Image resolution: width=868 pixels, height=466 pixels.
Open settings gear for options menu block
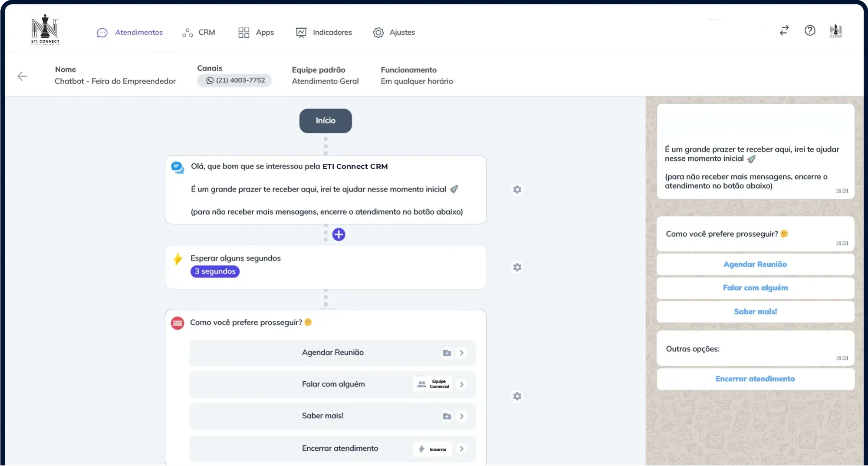(x=517, y=396)
